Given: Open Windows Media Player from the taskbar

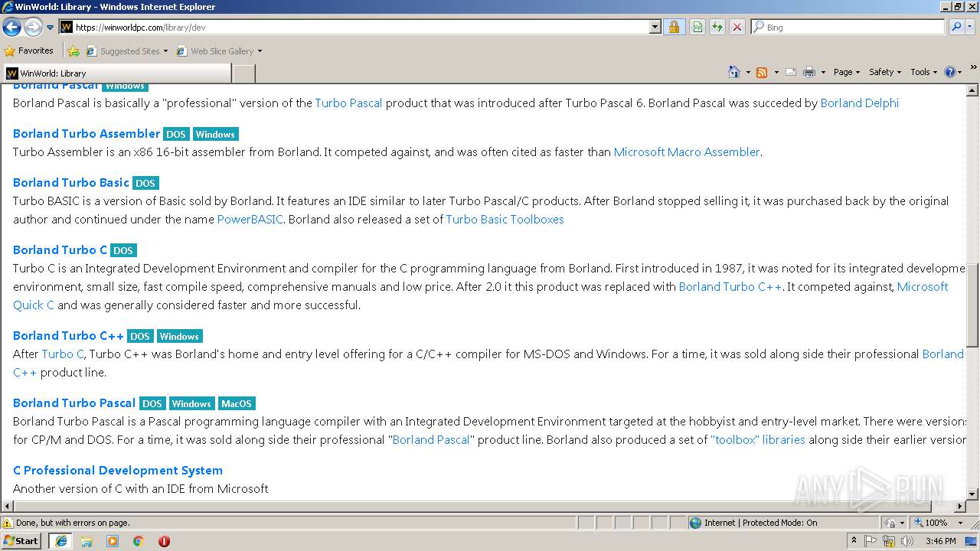Looking at the screenshot, I should [x=113, y=541].
